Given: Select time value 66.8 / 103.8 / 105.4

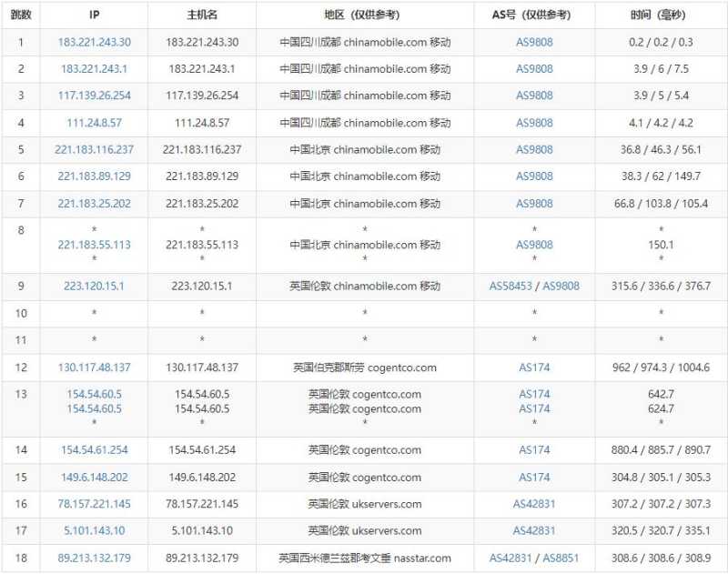Looking at the screenshot, I should [x=661, y=203].
